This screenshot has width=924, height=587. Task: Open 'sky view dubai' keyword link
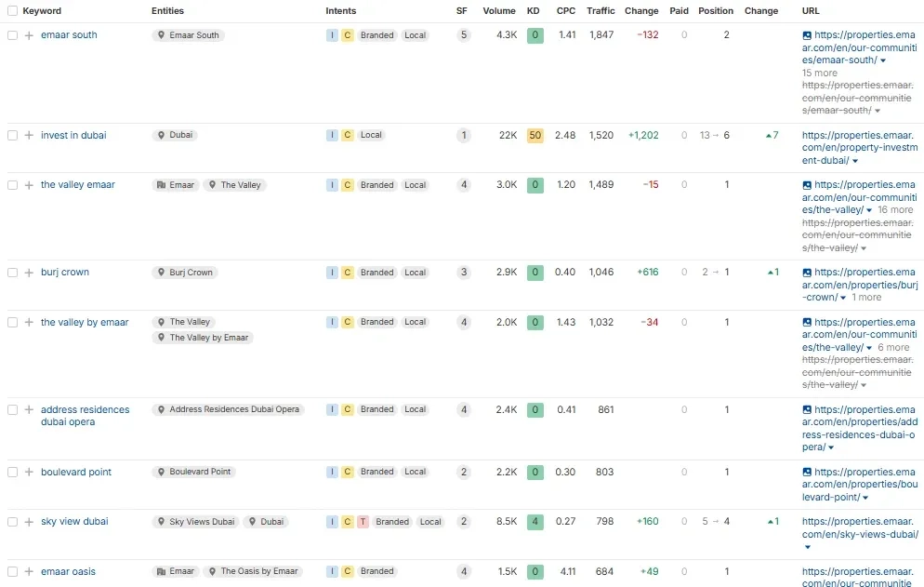click(x=74, y=522)
